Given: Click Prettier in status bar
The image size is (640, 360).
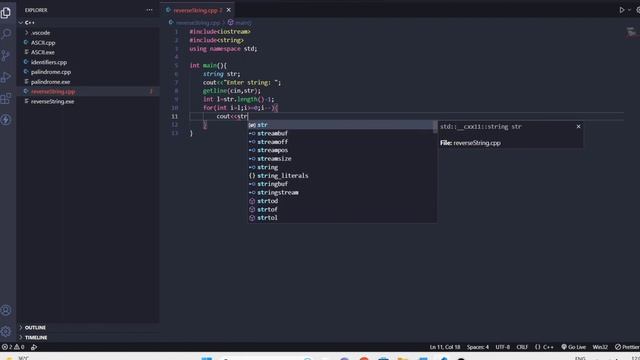Looking at the screenshot, I should 627,347.
